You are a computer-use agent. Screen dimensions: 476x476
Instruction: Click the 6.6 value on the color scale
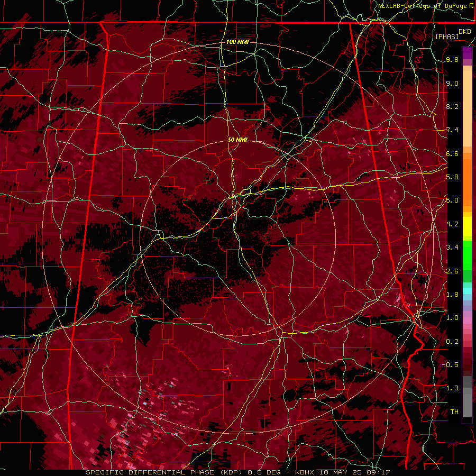(452, 153)
